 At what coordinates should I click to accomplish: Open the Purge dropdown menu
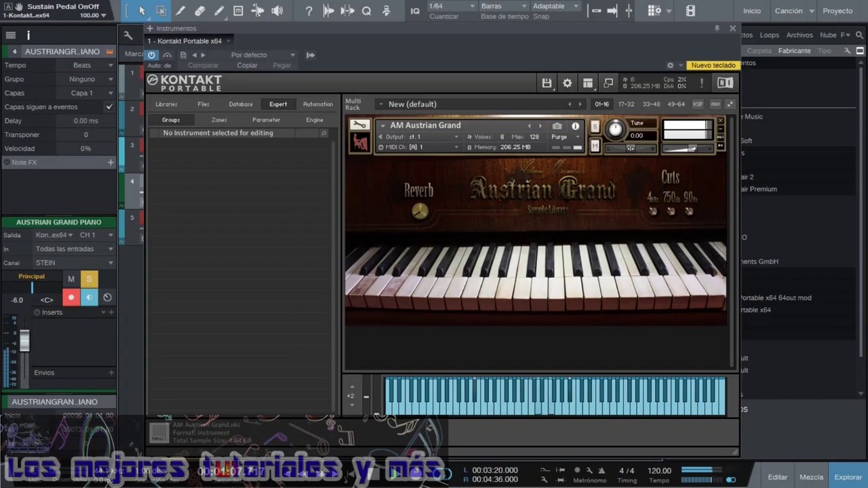(x=565, y=137)
